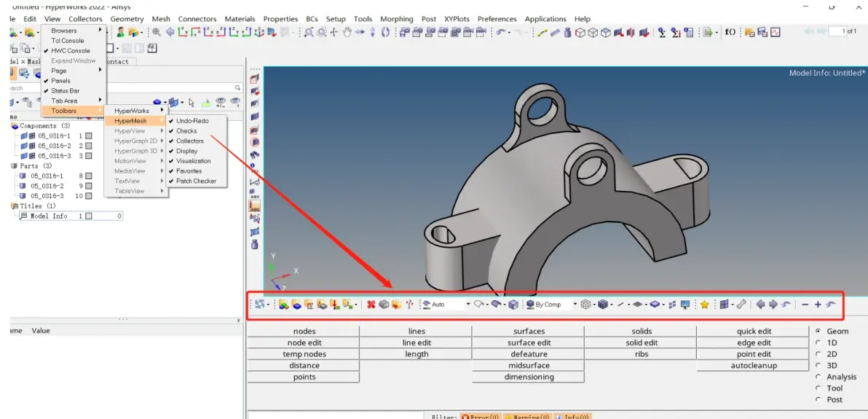The image size is (868, 419).
Task: Click the yellow-green line measure icon
Action: (542, 33)
